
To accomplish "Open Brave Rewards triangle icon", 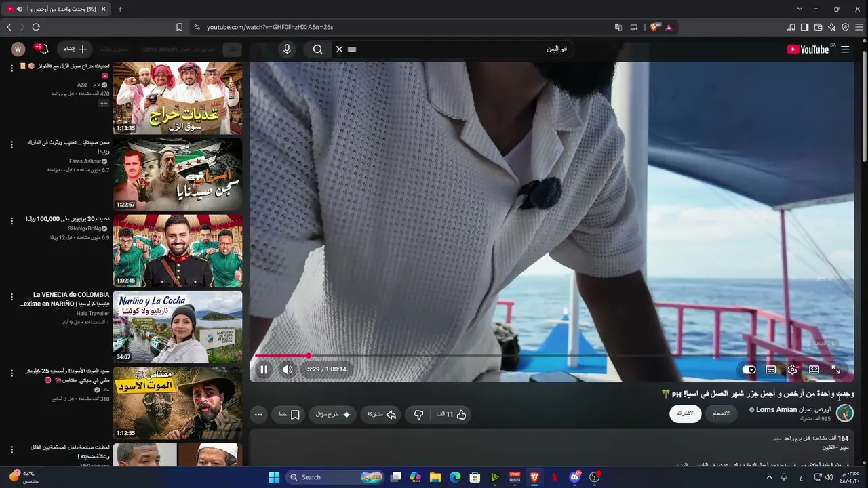I will pyautogui.click(x=669, y=27).
